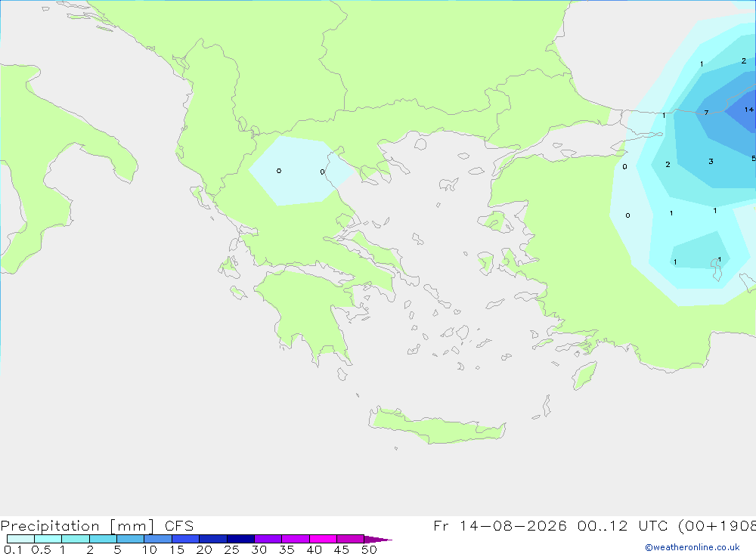Pick the 1–2 mm legend color swatch
756x554 pixels.
(x=75, y=539)
